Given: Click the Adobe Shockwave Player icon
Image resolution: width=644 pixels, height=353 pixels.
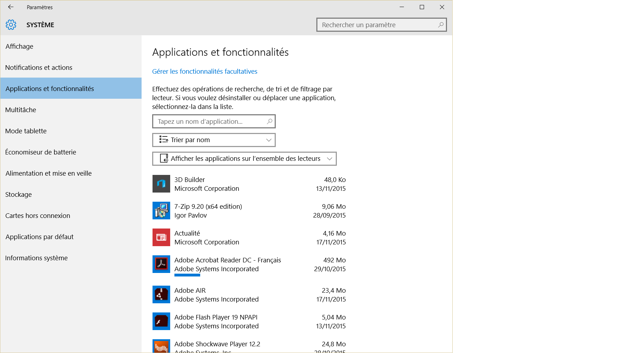Looking at the screenshot, I should tap(161, 346).
